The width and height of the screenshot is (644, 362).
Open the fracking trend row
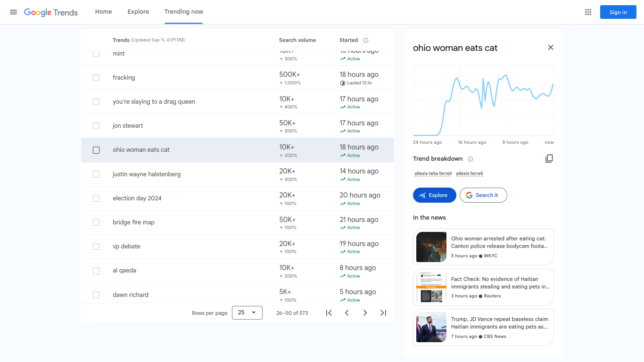coord(238,78)
